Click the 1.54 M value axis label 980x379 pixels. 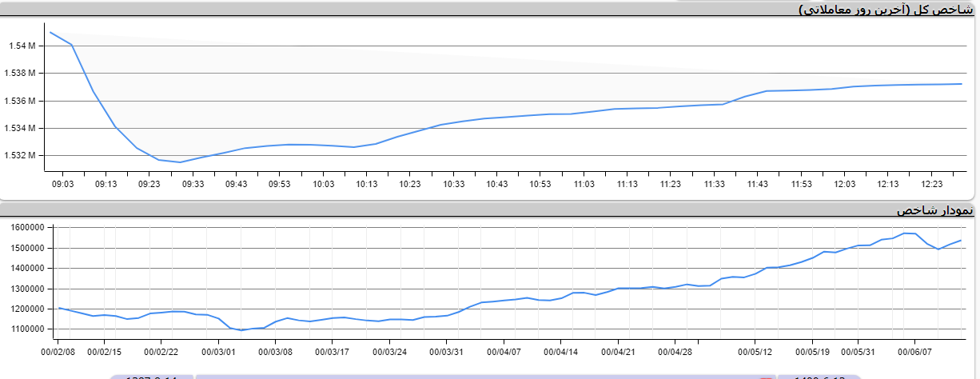coord(22,46)
